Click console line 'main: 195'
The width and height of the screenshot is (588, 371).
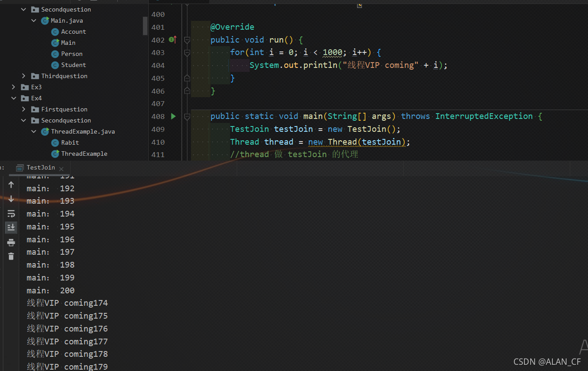pyautogui.click(x=51, y=226)
